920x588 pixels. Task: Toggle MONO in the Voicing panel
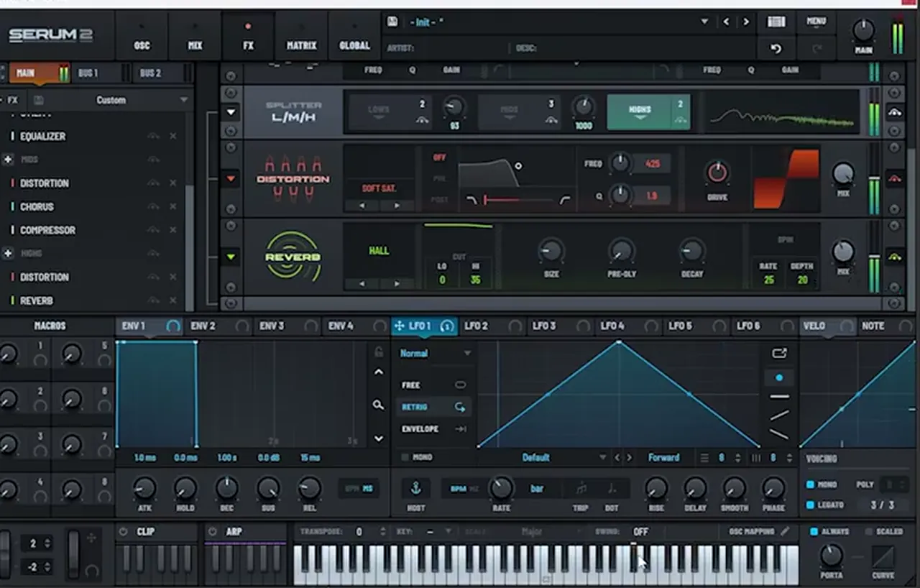click(x=811, y=484)
